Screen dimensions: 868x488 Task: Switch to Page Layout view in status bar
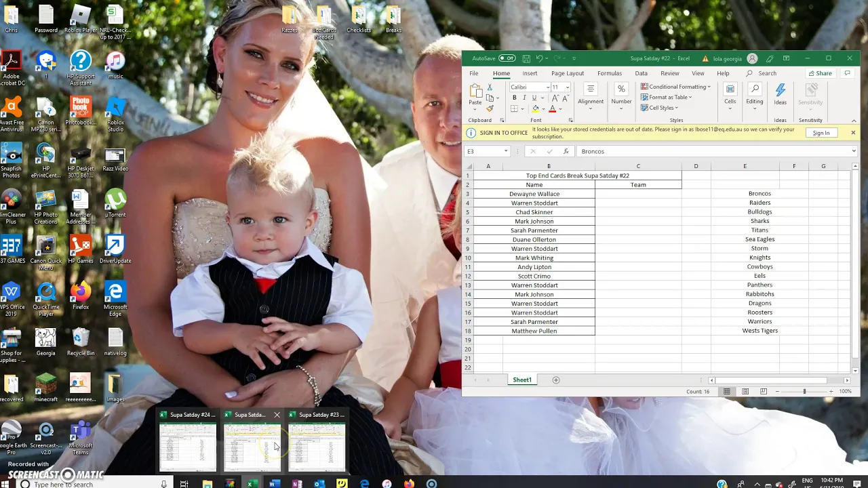[x=745, y=392]
